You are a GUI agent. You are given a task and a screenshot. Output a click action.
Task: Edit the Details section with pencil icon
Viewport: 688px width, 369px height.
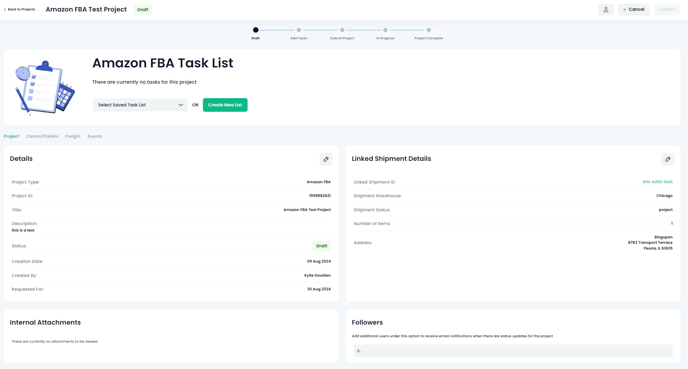[x=326, y=159]
